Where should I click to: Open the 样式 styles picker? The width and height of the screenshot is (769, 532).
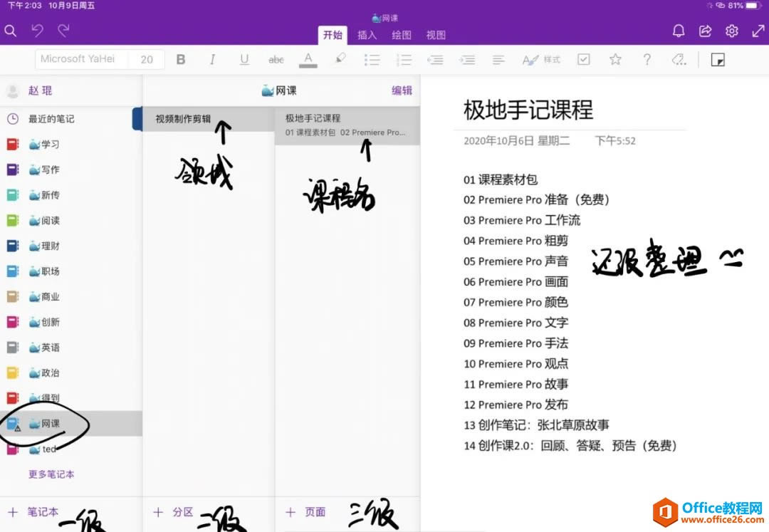pos(542,60)
